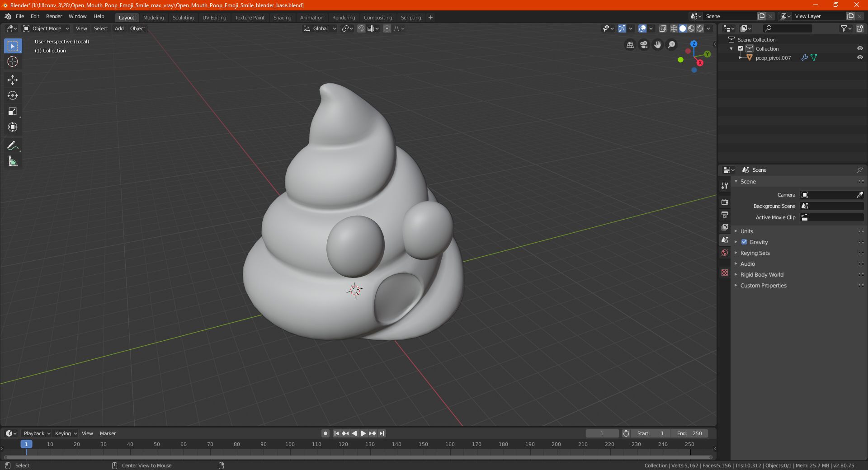
Task: Select the Annotate pencil tool
Action: pyautogui.click(x=13, y=146)
